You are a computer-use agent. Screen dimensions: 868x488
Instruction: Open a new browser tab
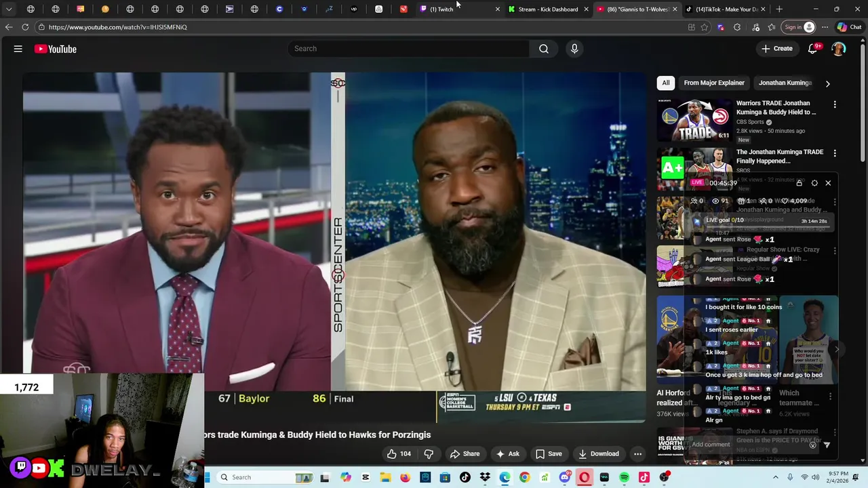(x=779, y=9)
